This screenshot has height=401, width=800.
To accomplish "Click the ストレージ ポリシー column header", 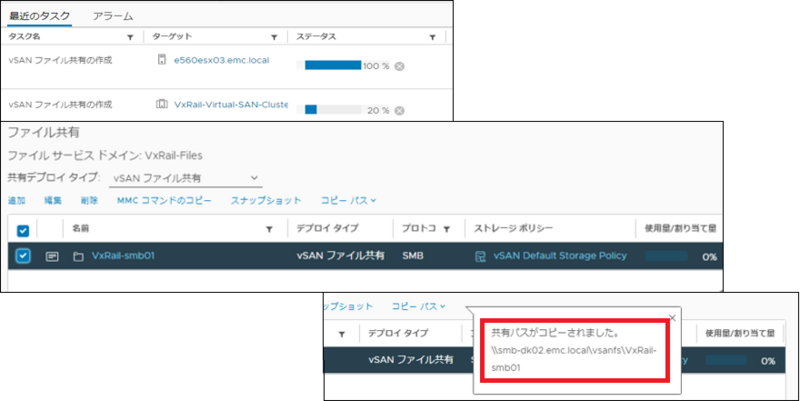I will (x=513, y=229).
